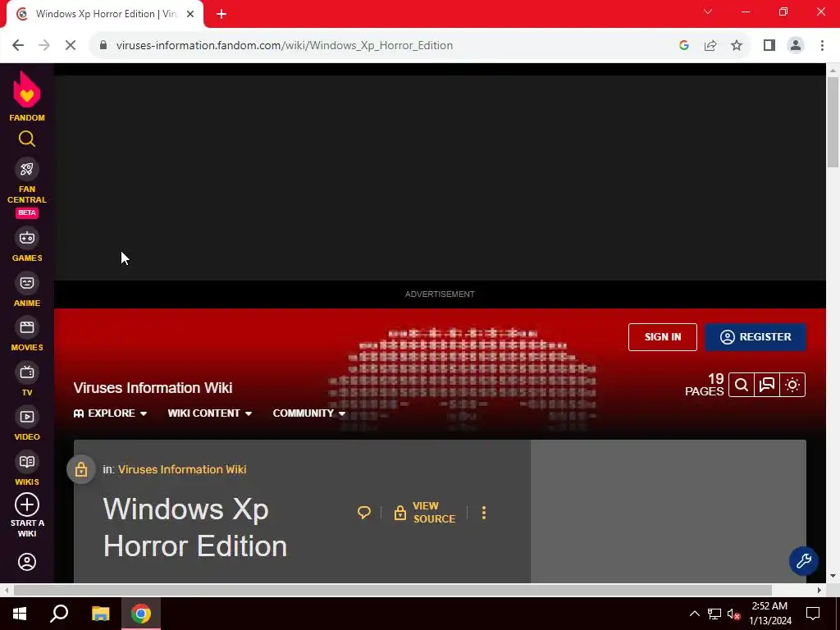Open Fandom search in left sidebar
Viewport: 840px width, 630px height.
pyautogui.click(x=27, y=139)
